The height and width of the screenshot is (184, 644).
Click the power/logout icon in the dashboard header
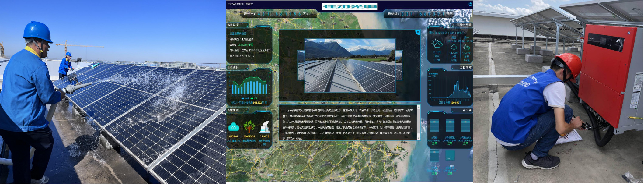tap(470, 4)
